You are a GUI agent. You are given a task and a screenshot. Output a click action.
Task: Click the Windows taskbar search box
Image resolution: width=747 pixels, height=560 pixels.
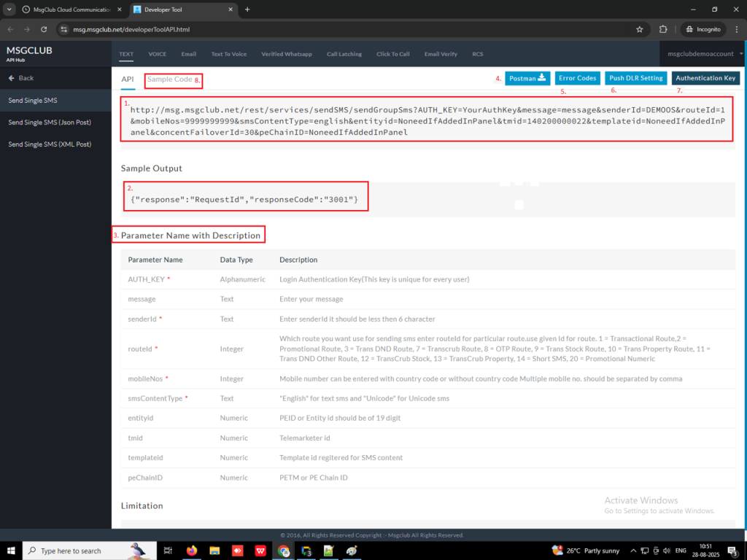pyautogui.click(x=90, y=551)
